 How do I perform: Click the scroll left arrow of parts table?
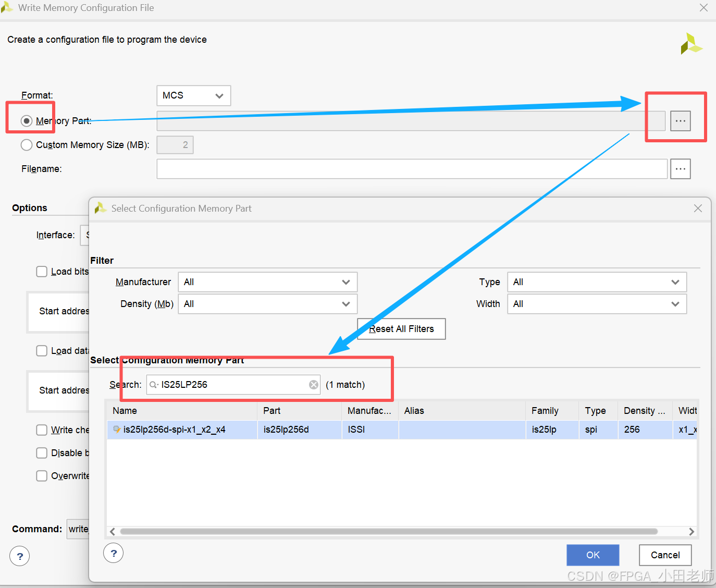(113, 532)
